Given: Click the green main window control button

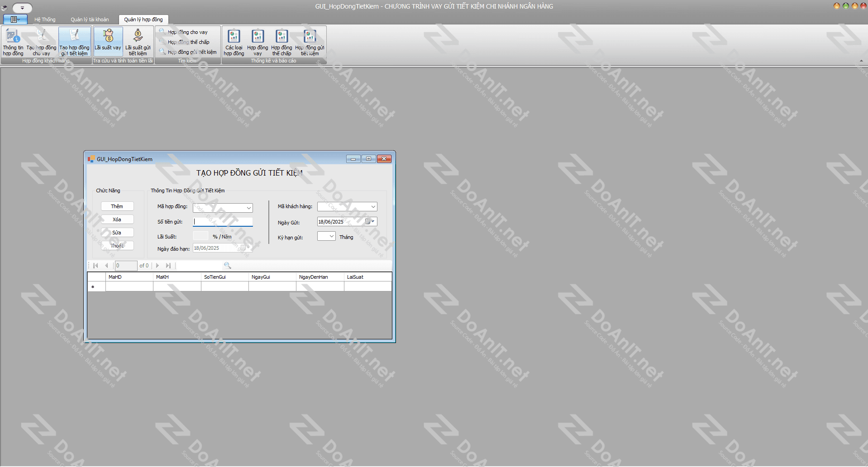Looking at the screenshot, I should click(845, 6).
